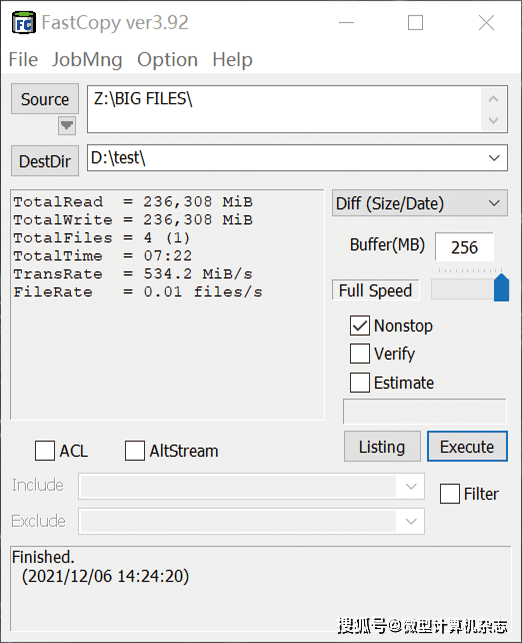This screenshot has width=522, height=643.
Task: Enable the Verify checkbox
Action: click(360, 353)
